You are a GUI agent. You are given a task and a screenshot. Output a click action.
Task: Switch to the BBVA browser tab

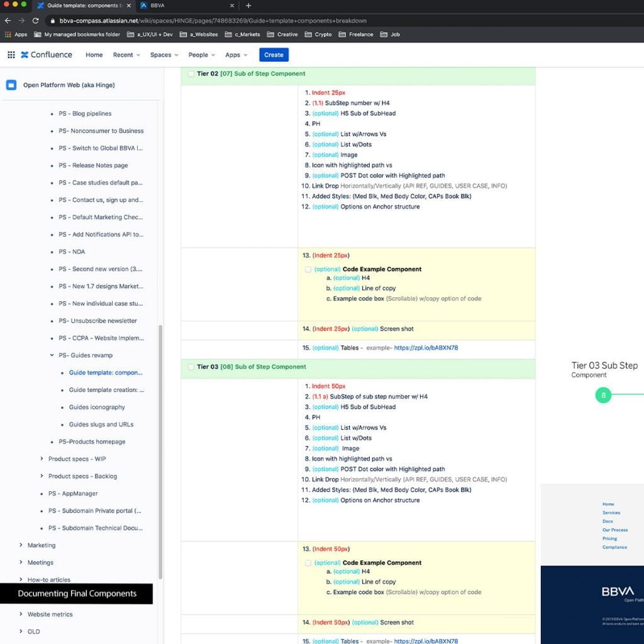pos(157,6)
